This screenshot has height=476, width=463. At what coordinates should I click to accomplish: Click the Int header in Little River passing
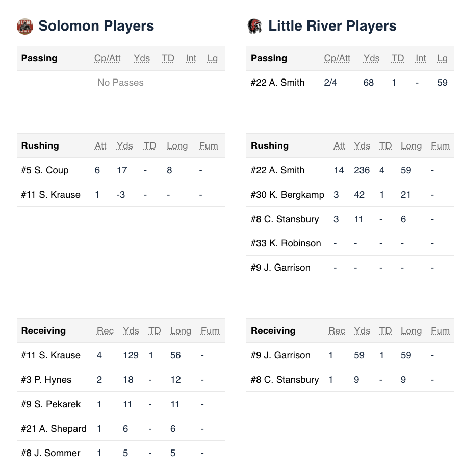421,58
